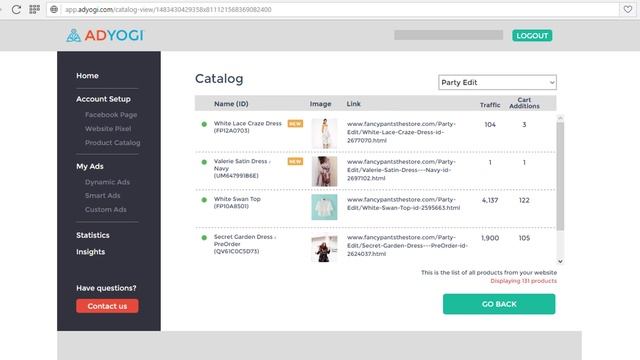Open Product Catalog setup
Screen dimensions: 640x360
click(113, 142)
